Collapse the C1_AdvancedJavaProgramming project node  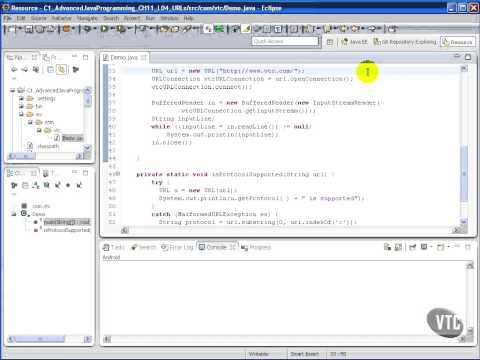click(12, 90)
